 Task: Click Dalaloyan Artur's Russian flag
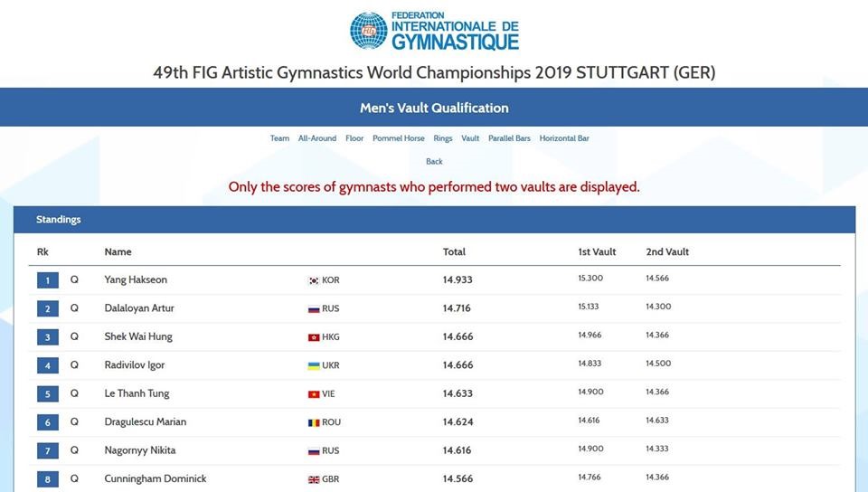[314, 308]
